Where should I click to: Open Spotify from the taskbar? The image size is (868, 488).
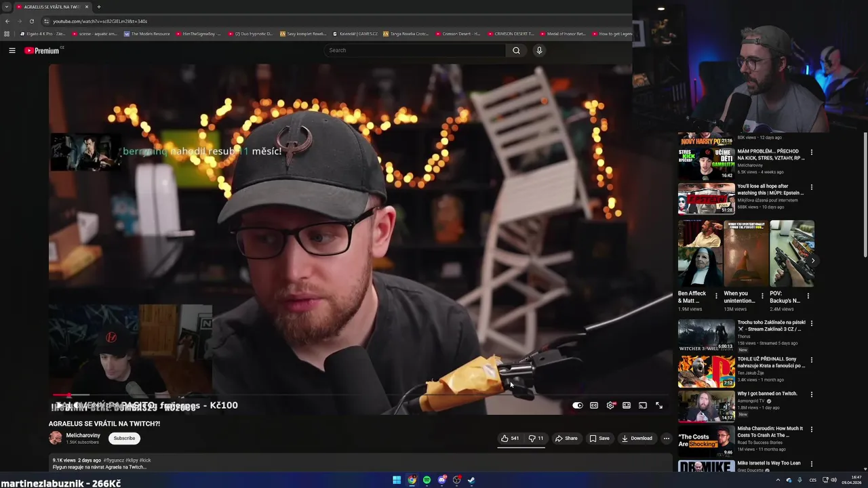pos(427,480)
